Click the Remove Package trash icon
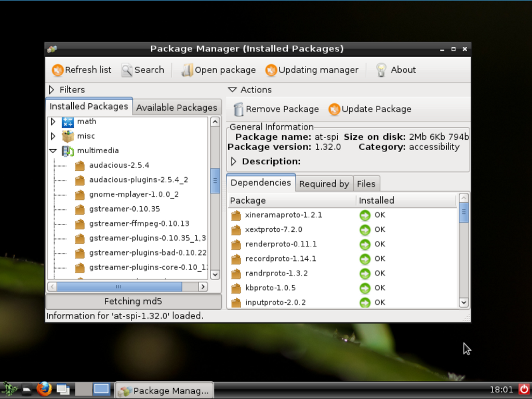This screenshot has height=399, width=532. pos(239,109)
